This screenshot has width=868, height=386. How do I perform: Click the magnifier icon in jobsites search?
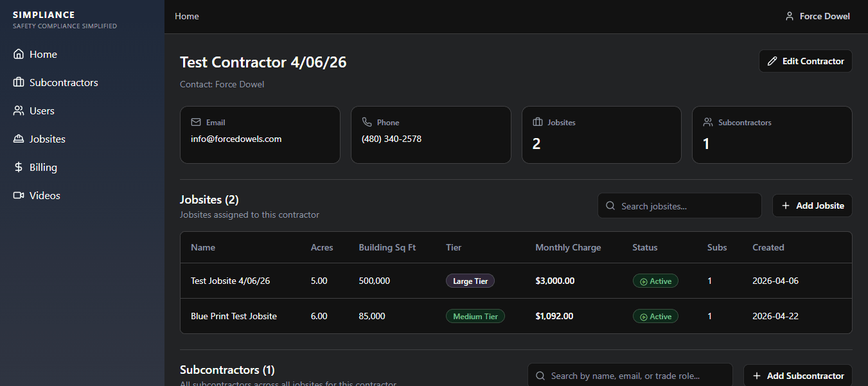coord(610,206)
